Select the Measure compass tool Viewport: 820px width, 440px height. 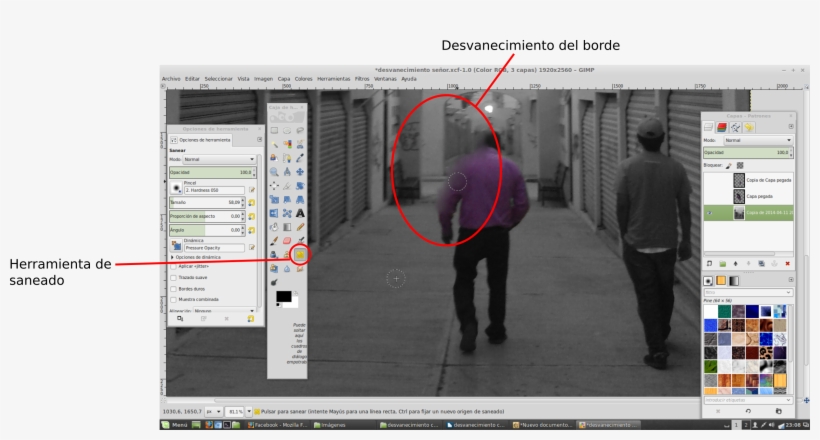[287, 172]
